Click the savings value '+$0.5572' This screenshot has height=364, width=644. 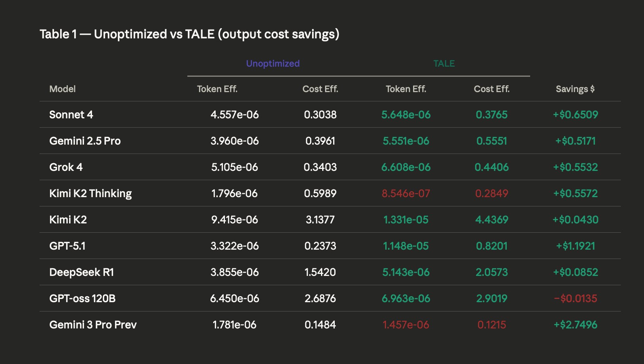(x=575, y=194)
